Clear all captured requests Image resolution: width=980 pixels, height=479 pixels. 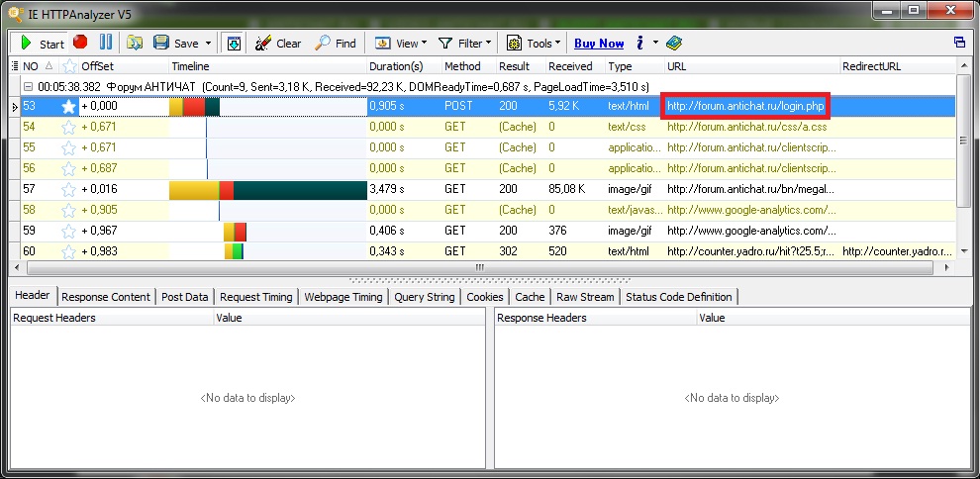(278, 44)
